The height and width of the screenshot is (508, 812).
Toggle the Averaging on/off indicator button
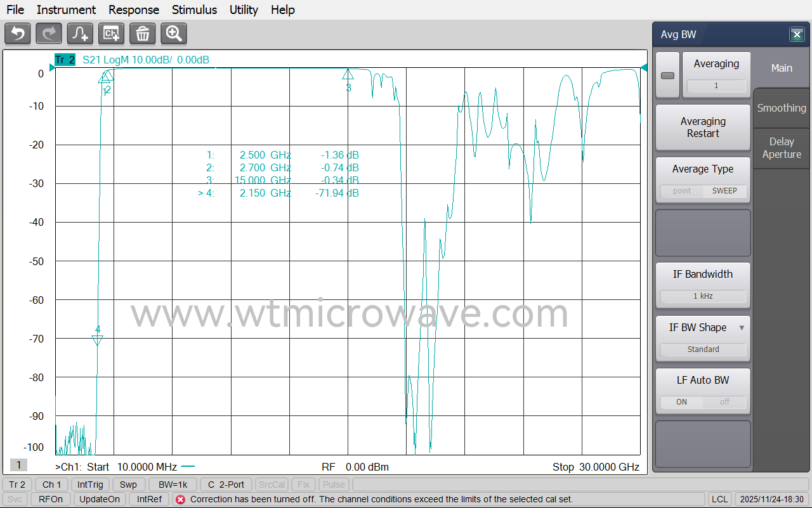tap(667, 75)
